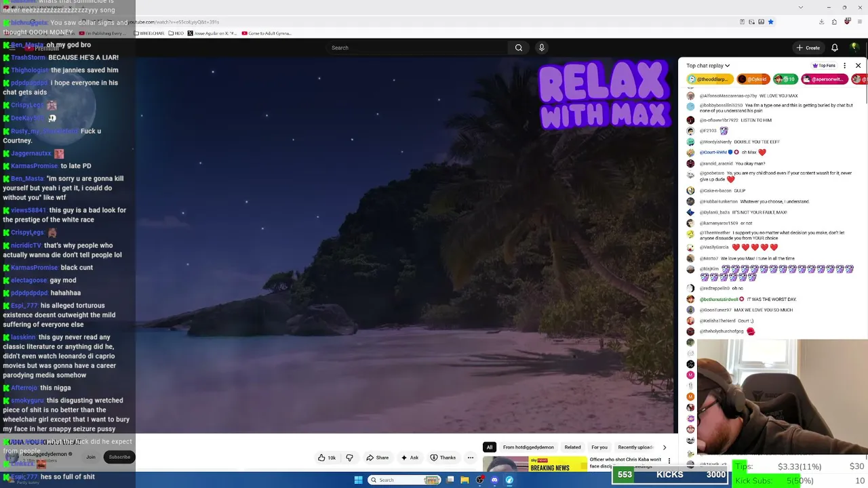Dislike the video with thumbs down
The width and height of the screenshot is (868, 488).
tap(349, 457)
